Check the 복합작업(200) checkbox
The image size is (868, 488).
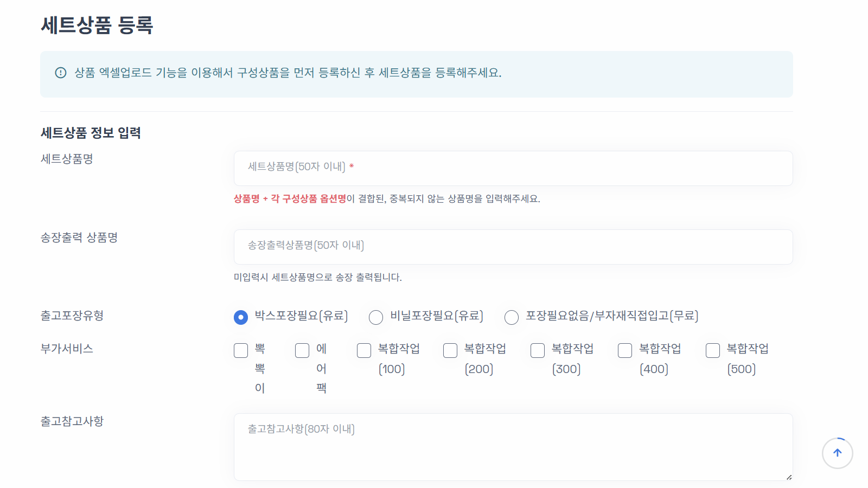[x=450, y=350]
